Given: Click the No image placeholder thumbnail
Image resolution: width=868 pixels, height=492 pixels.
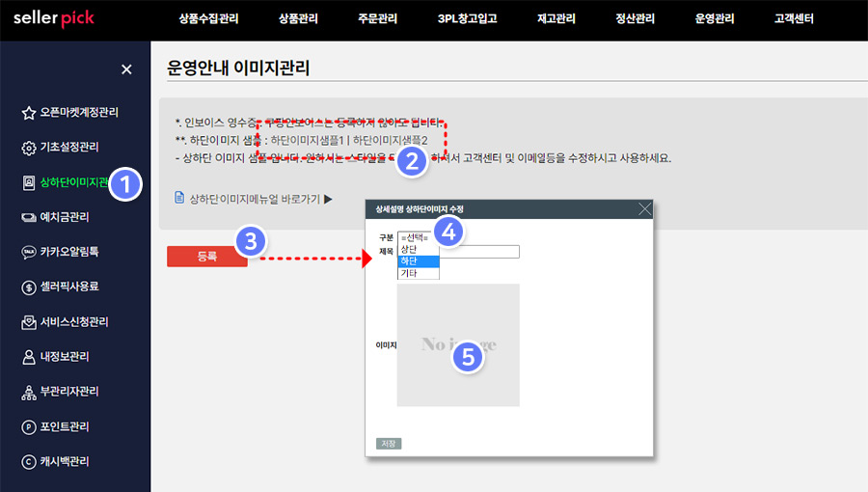Looking at the screenshot, I should coord(458,344).
